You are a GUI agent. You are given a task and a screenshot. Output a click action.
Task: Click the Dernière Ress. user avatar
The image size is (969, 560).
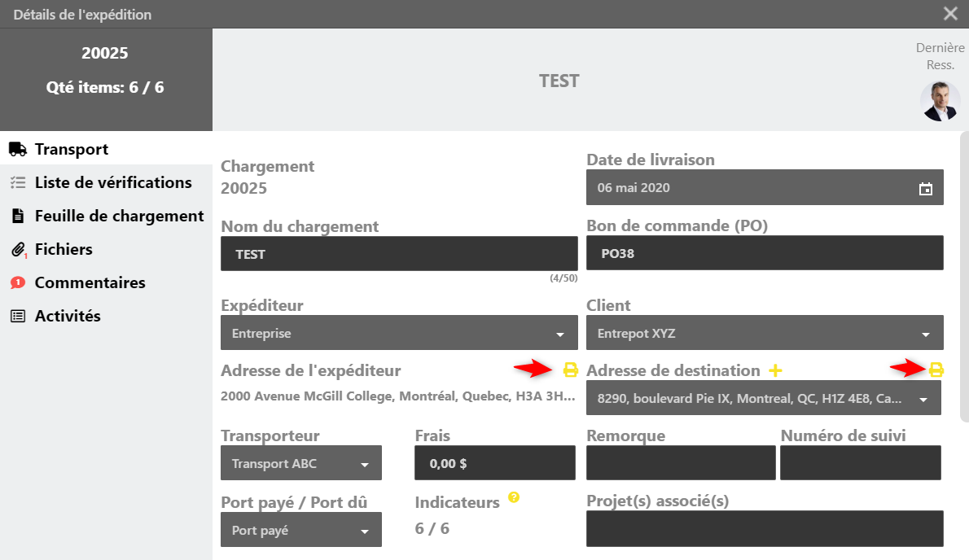point(940,102)
